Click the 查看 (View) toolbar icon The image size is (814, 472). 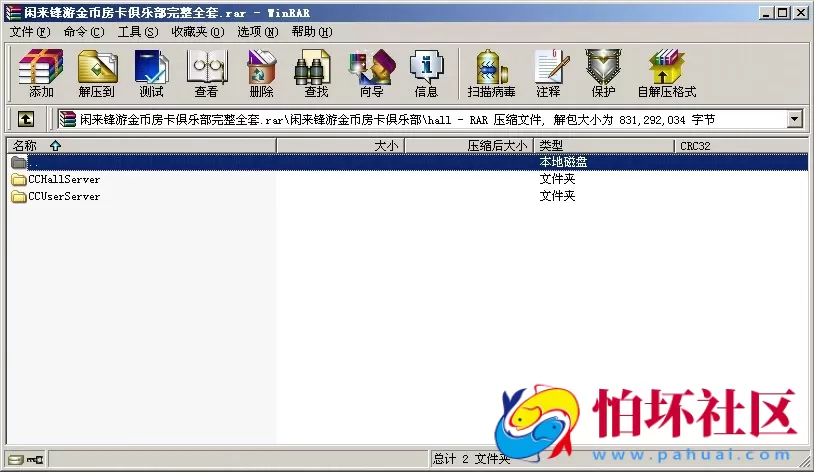coord(207,73)
